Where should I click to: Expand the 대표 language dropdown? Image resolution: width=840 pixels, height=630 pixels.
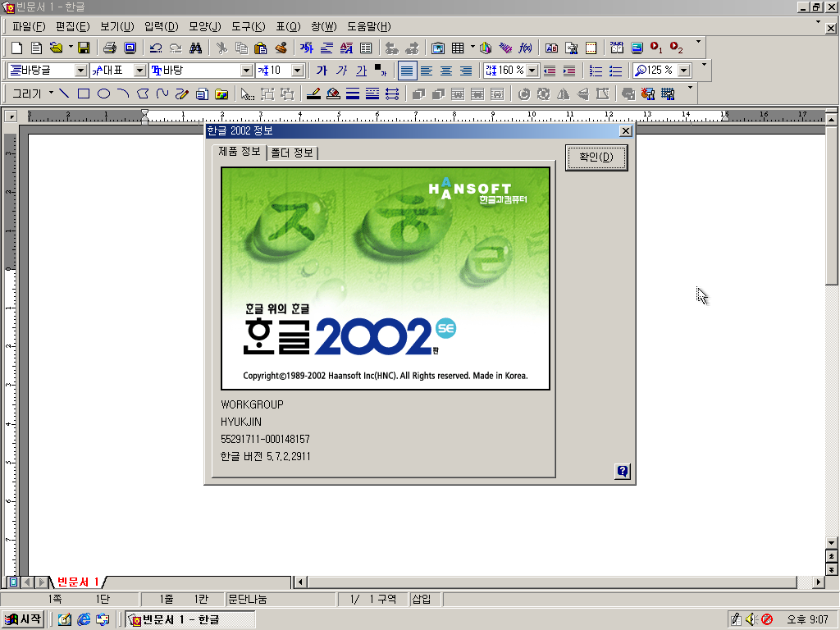[139, 71]
